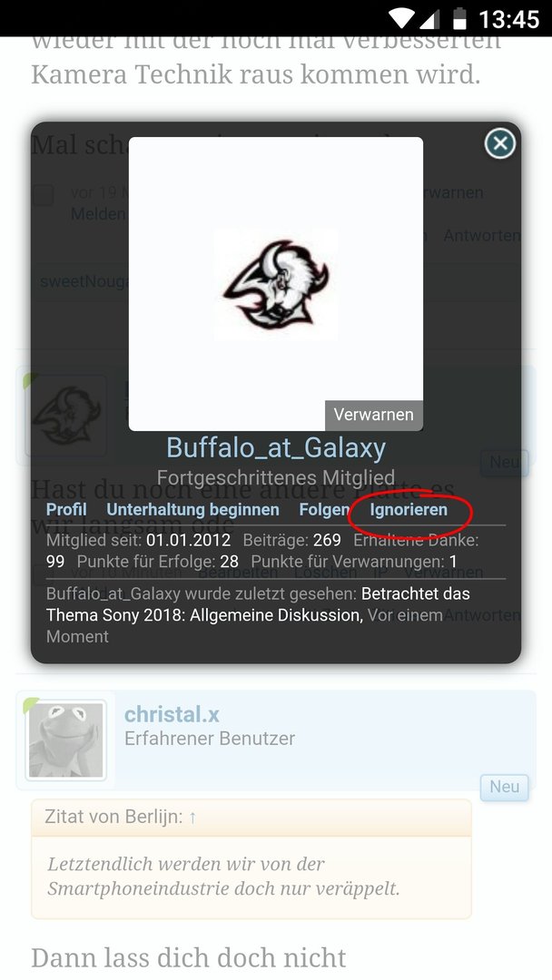This screenshot has height=980, width=552.
Task: Tap the mobile signal strength icon
Action: click(x=429, y=19)
